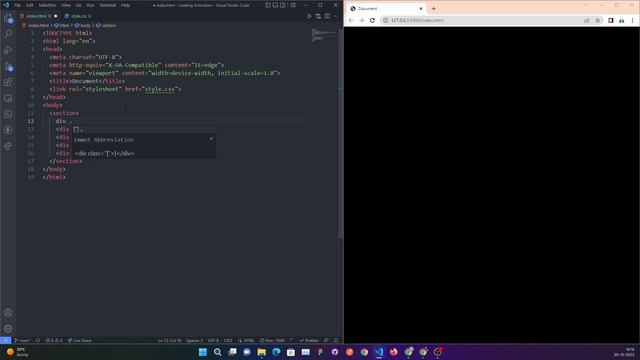Click the style.css link in href

point(160,89)
